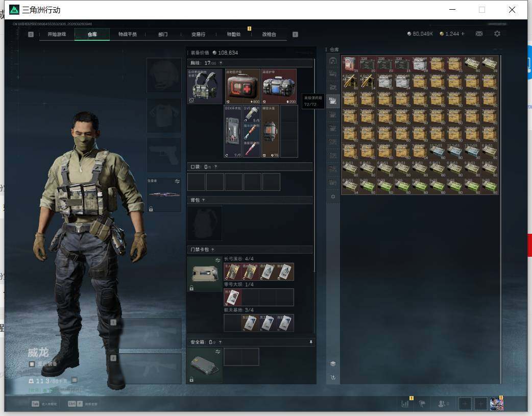Select the red keycard under 零号大坝

pyautogui.click(x=233, y=298)
